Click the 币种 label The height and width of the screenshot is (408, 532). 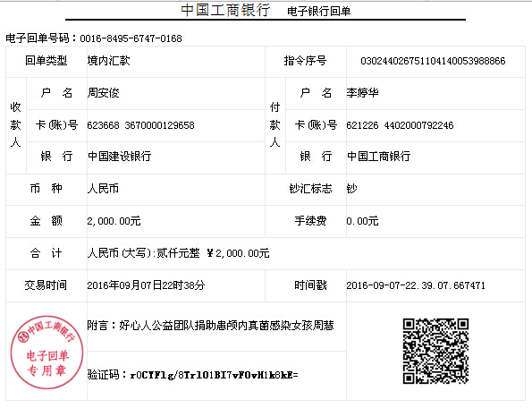pyautogui.click(x=46, y=189)
